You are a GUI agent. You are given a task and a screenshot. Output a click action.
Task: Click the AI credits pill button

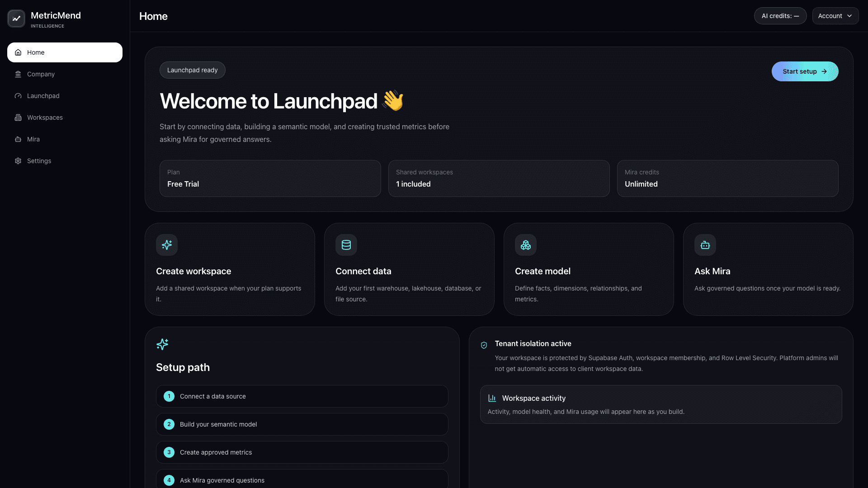point(780,16)
